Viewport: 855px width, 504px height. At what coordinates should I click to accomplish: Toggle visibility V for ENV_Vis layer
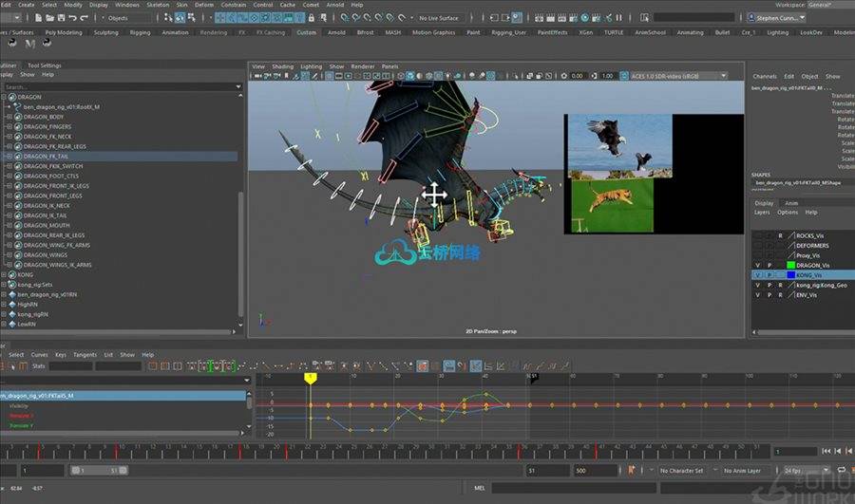click(757, 295)
